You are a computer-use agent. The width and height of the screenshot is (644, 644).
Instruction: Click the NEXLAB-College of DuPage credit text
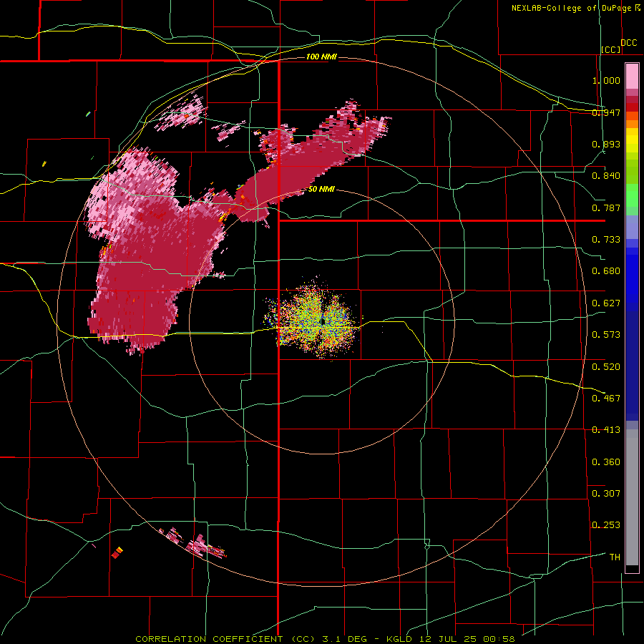[x=571, y=8]
